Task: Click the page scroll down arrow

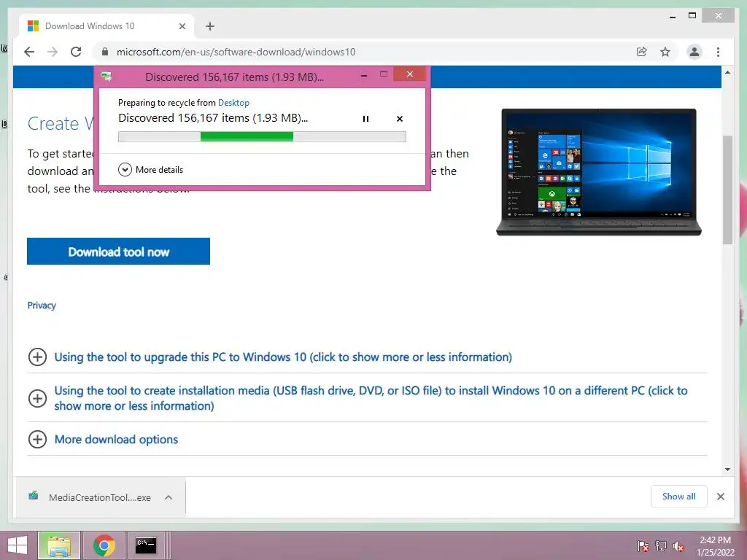Action: click(x=727, y=470)
